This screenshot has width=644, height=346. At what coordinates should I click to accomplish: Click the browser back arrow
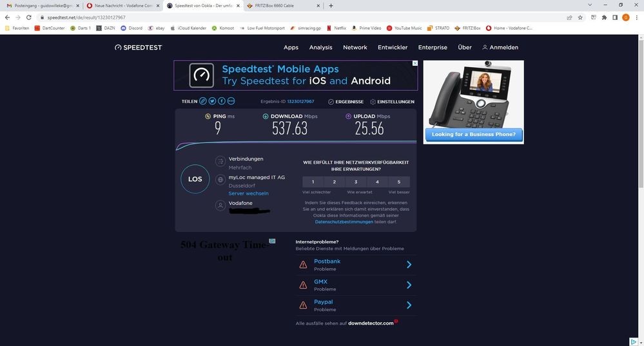point(7,17)
